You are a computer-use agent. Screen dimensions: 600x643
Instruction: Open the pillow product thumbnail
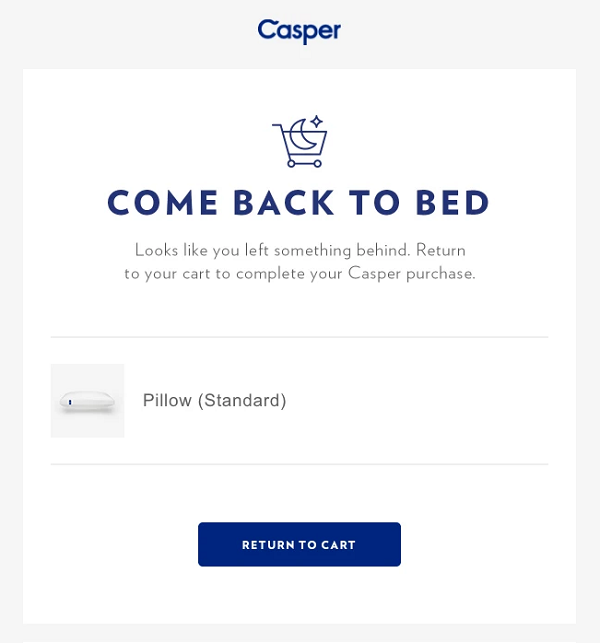[x=87, y=401]
